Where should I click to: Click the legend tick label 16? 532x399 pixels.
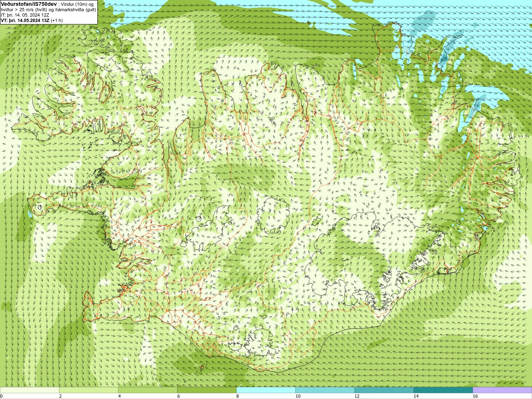475,396
